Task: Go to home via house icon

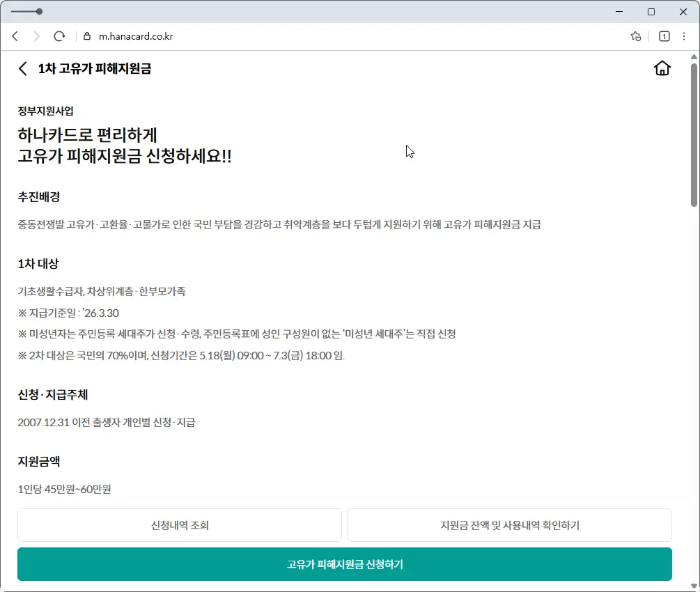Action: tap(662, 68)
